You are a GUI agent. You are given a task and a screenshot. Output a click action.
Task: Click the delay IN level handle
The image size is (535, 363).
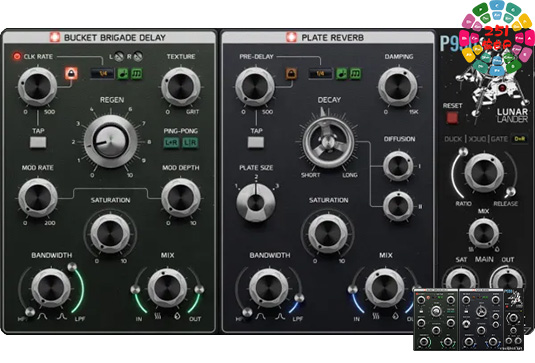pos(135,290)
